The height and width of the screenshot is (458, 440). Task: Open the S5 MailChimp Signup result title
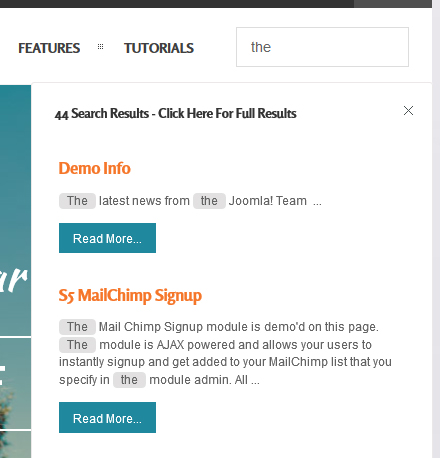tap(130, 296)
